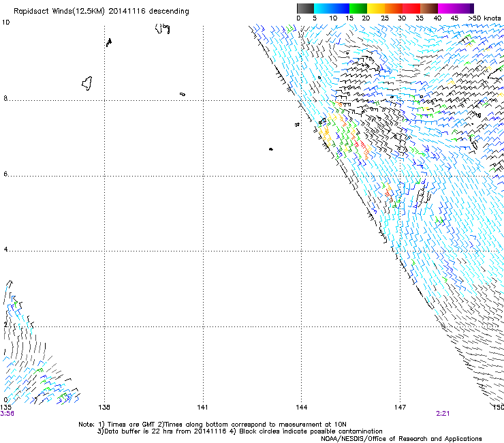Click the chart title 'Rapidscat Winds(12.5KM) 20141116 descending'
Viewport: 504px width, 443px height.
(101, 12)
